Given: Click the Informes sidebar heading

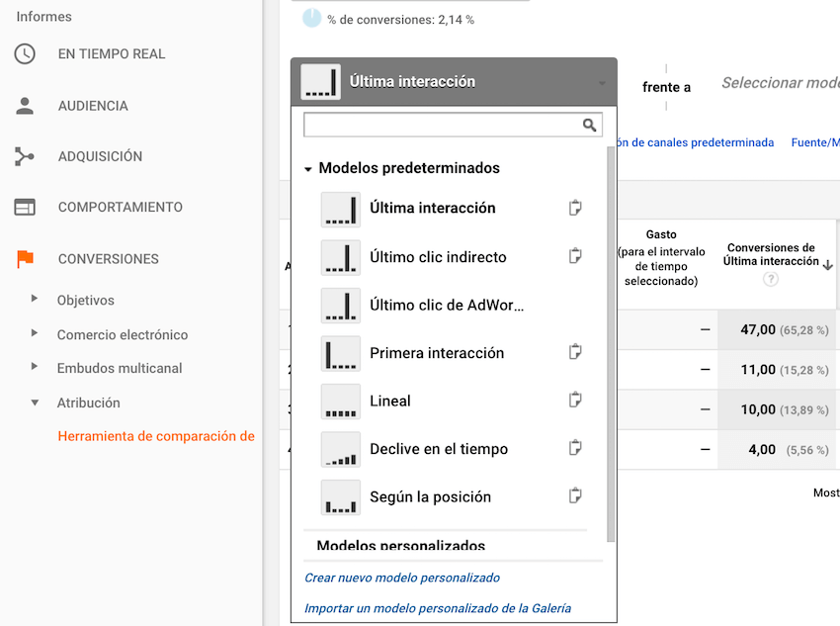Looking at the screenshot, I should (43, 17).
